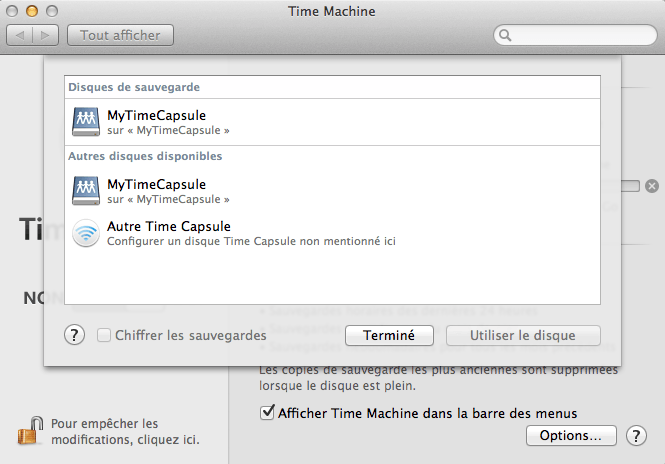The width and height of the screenshot is (665, 464).
Task: Click the Wi-Fi icon for Autre Time Capsule
Action: [x=86, y=233]
